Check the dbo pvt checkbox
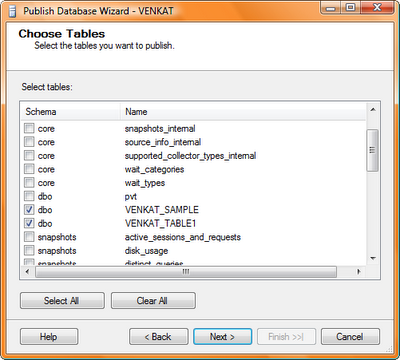Viewport: 400px width, 360px height. (29, 196)
